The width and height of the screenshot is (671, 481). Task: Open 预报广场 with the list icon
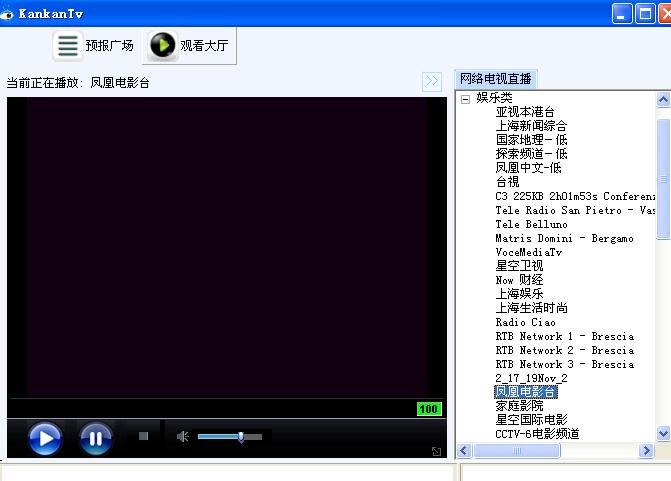point(68,45)
